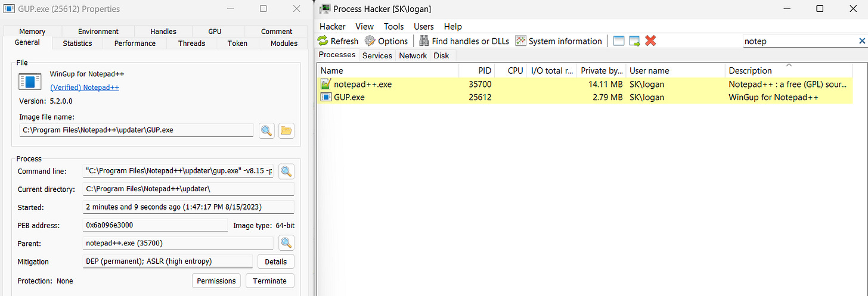Open the Handles tab in Properties
The width and height of the screenshot is (868, 296).
(x=163, y=32)
